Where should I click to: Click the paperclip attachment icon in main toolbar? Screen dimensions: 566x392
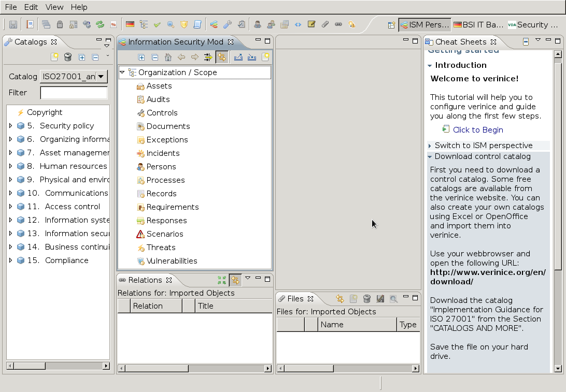tap(325, 24)
